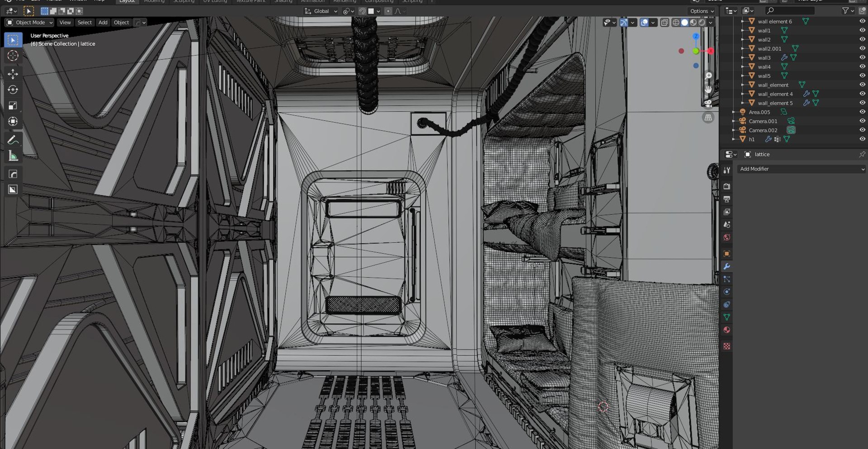Toggle viewport overlays display
The image size is (868, 449).
[644, 23]
